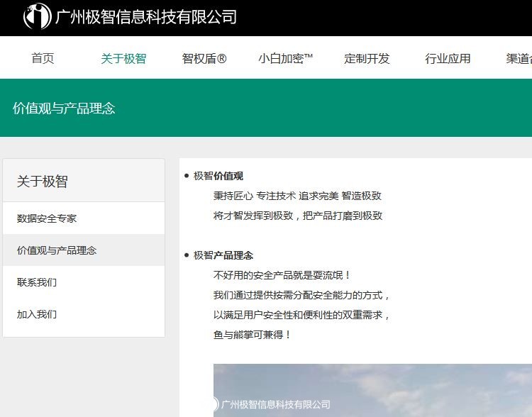Select 小白加密™ in the navigation bar
This screenshot has width=532, height=417.
pos(285,59)
